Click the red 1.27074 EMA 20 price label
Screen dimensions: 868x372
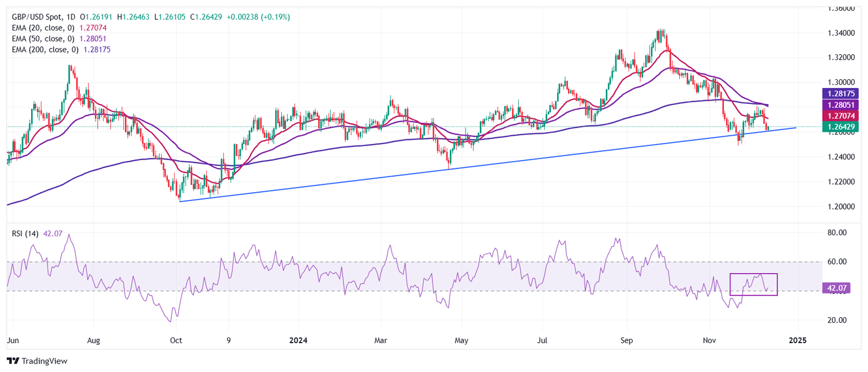[x=843, y=116]
